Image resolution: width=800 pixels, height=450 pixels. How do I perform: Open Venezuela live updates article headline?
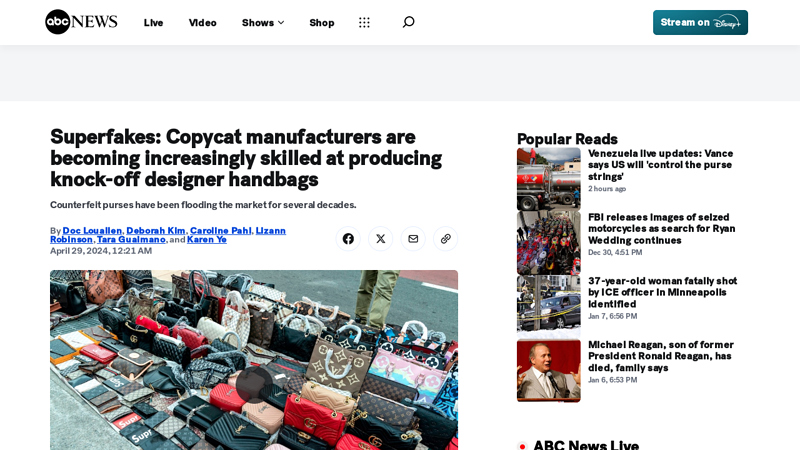click(x=661, y=165)
